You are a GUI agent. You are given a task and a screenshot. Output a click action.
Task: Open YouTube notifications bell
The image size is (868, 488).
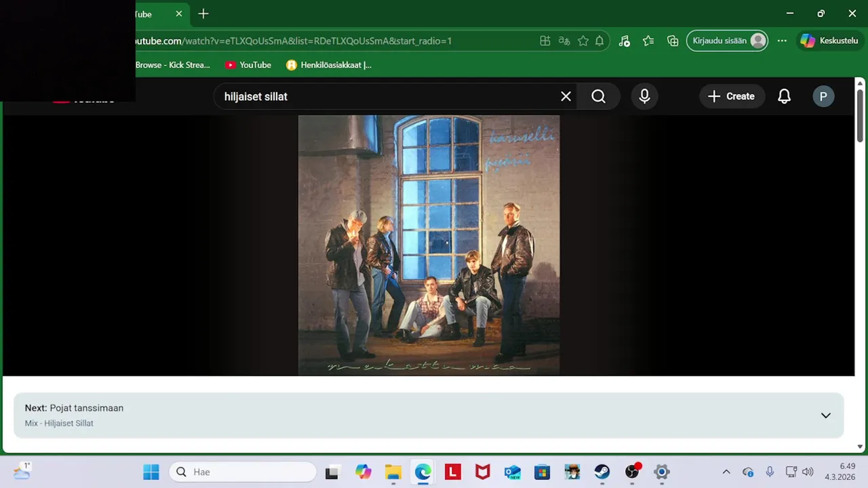point(784,96)
